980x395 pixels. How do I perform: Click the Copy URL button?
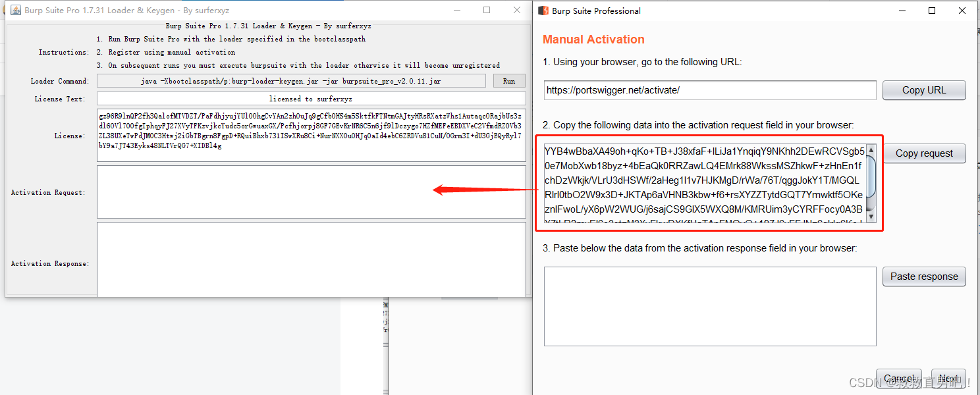(923, 90)
